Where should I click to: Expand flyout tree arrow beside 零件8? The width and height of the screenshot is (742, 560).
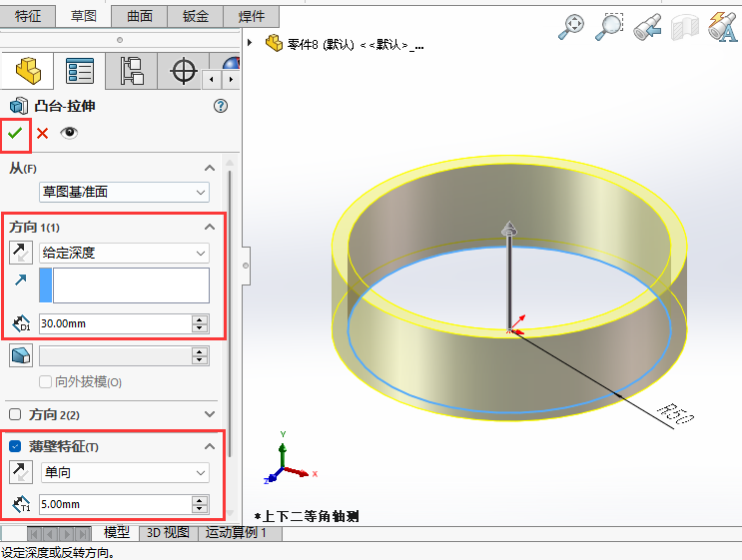[x=250, y=43]
